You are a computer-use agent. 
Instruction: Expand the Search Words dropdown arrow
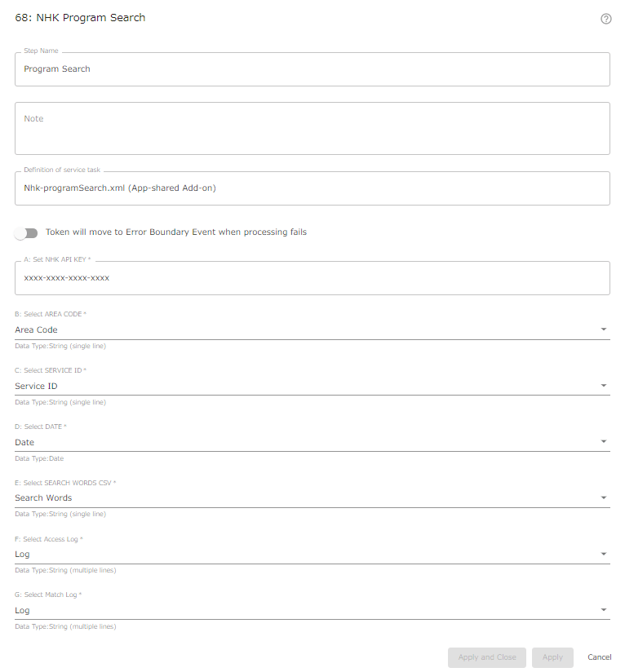click(x=604, y=497)
